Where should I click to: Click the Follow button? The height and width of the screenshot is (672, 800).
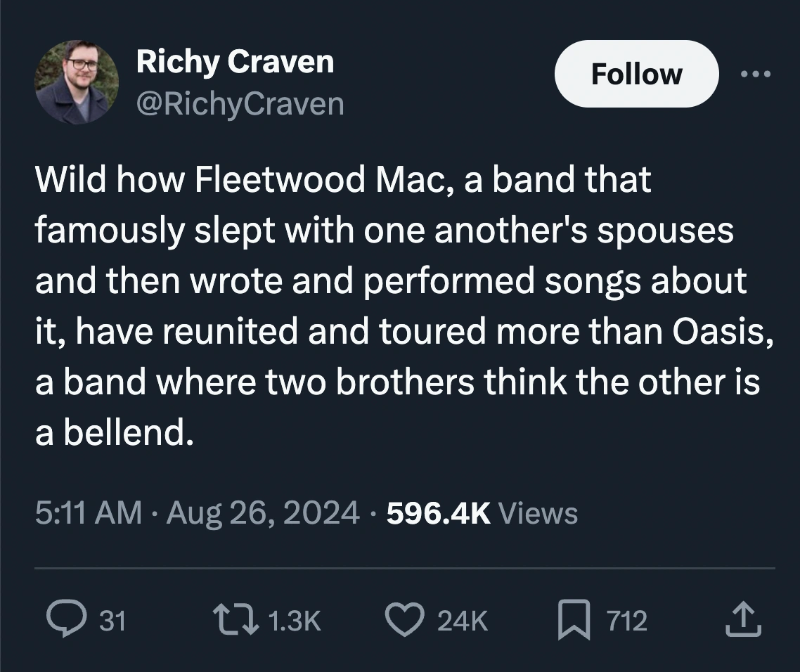(x=636, y=73)
